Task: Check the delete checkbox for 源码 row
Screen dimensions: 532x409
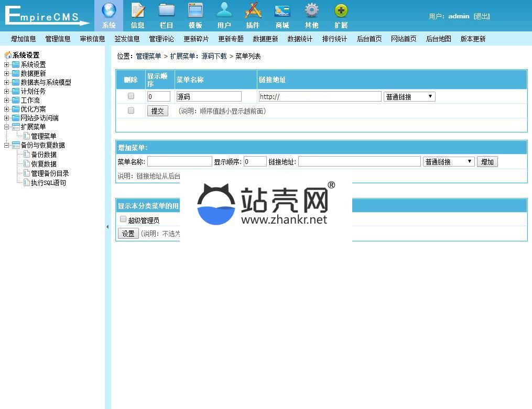Action: [131, 96]
